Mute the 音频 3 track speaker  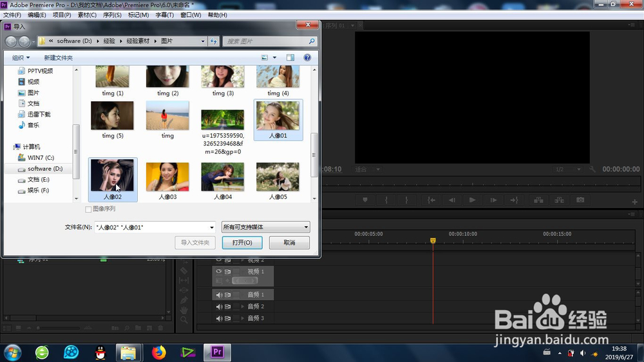click(x=219, y=318)
